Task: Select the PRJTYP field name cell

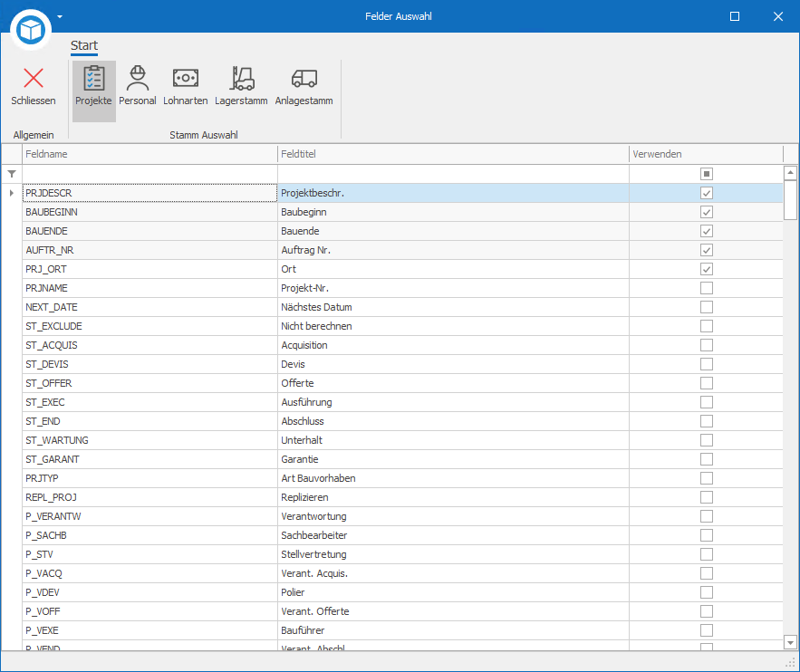Action: [x=149, y=478]
